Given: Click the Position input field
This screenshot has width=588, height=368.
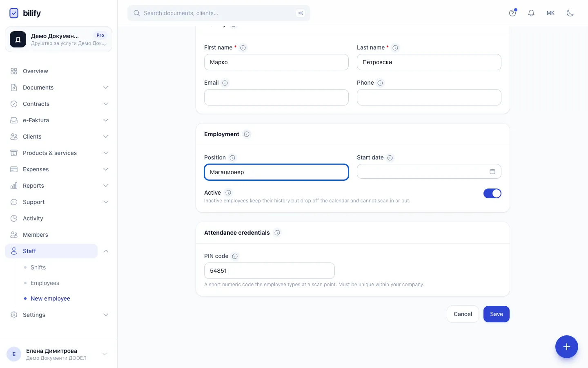Looking at the screenshot, I should pos(276,172).
